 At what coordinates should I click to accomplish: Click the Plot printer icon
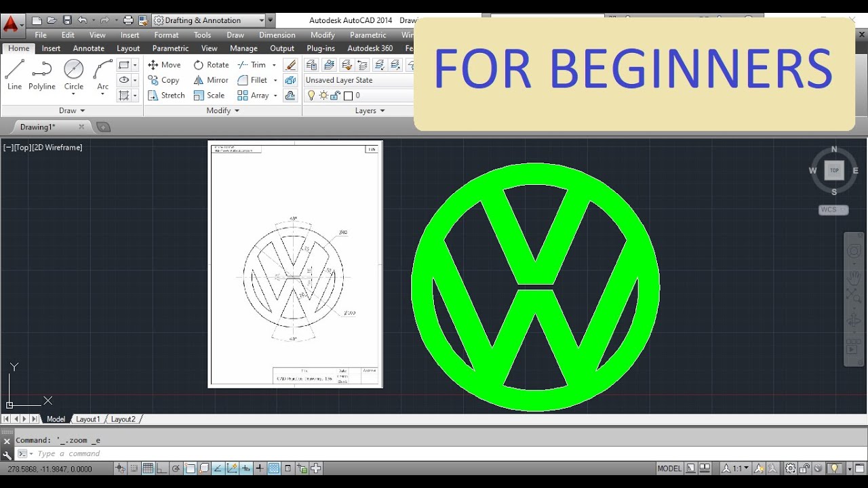point(128,20)
